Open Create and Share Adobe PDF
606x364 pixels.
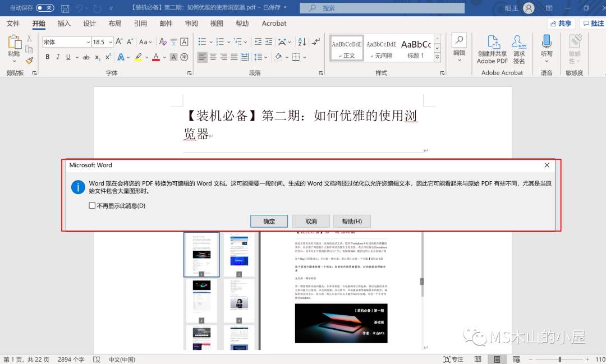pyautogui.click(x=493, y=49)
